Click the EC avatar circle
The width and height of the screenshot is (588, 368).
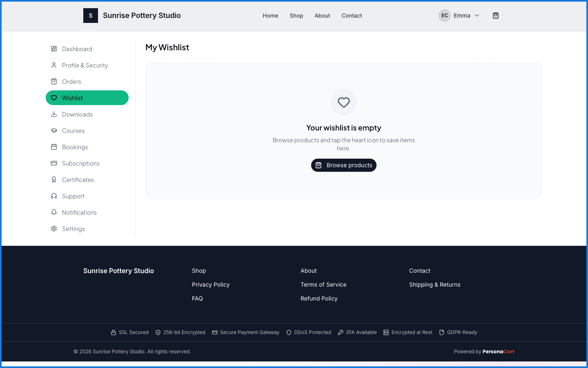(x=445, y=16)
